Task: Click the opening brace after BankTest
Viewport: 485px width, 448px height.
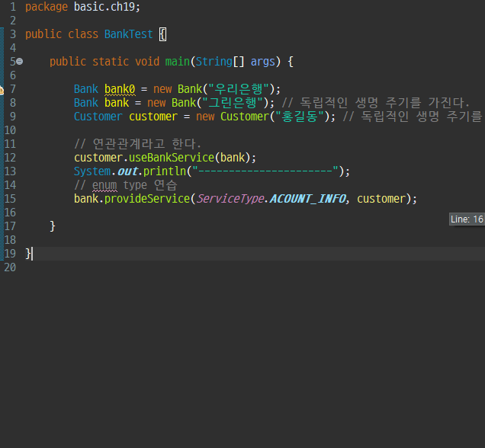Action: 162,34
